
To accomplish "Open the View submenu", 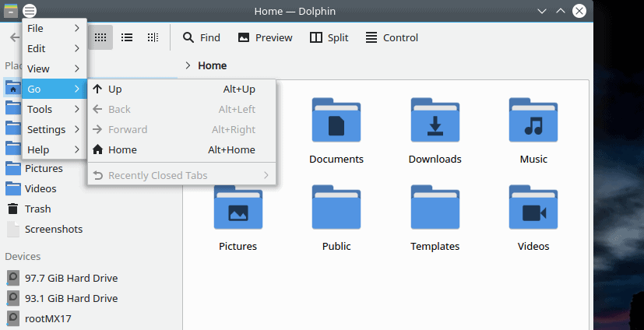I will pos(55,68).
